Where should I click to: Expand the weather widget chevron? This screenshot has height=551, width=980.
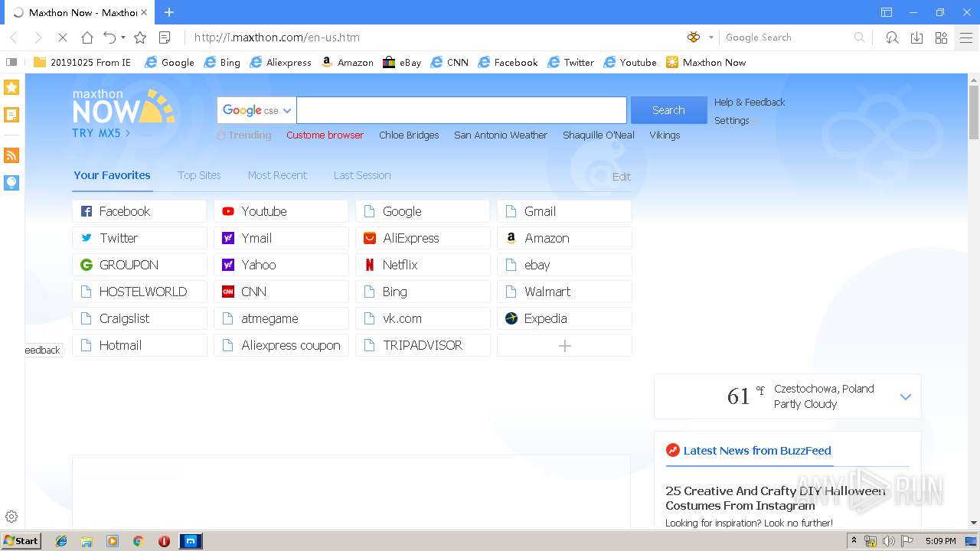(906, 396)
